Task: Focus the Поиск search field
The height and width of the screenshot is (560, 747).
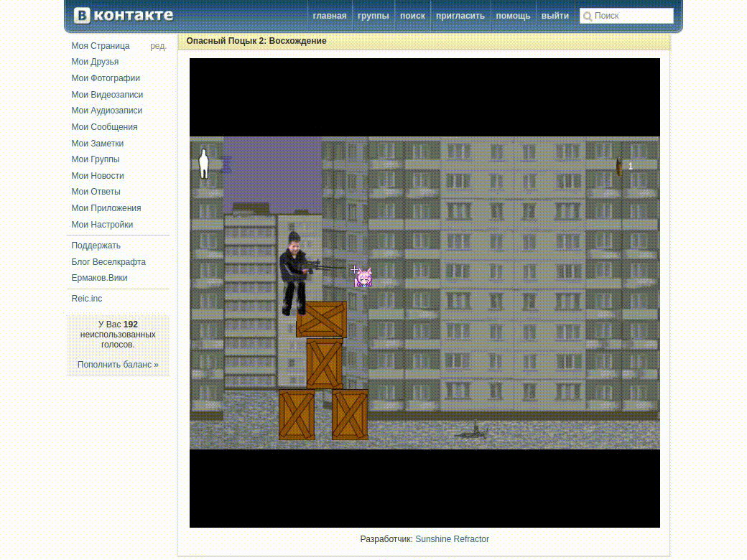Action: tap(626, 16)
